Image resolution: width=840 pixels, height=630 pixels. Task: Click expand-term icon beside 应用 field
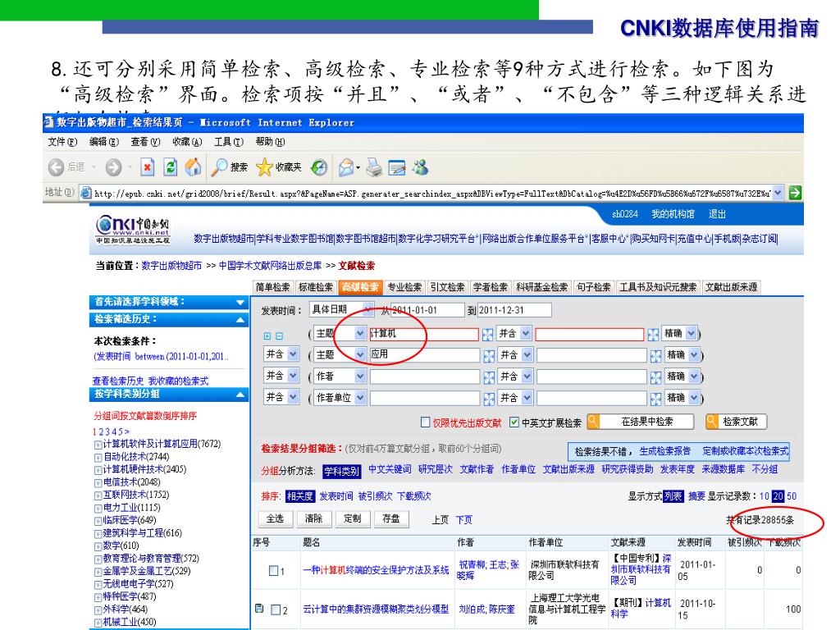point(489,356)
